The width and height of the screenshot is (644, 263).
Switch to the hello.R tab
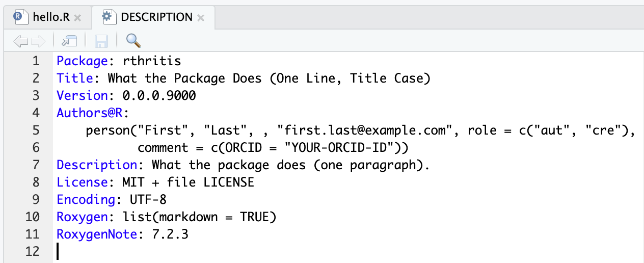tap(50, 17)
